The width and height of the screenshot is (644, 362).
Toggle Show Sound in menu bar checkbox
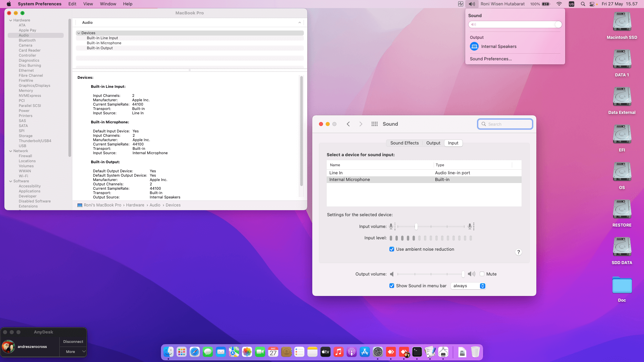tap(391, 286)
